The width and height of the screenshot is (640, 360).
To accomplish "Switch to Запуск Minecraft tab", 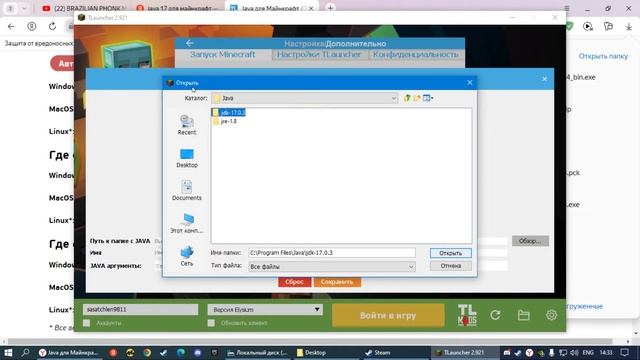I will (223, 55).
